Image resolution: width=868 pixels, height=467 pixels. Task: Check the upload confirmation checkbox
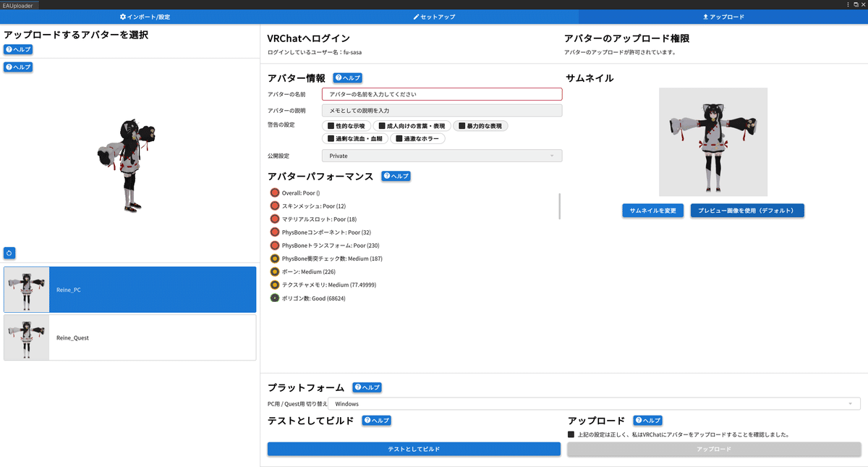571,434
